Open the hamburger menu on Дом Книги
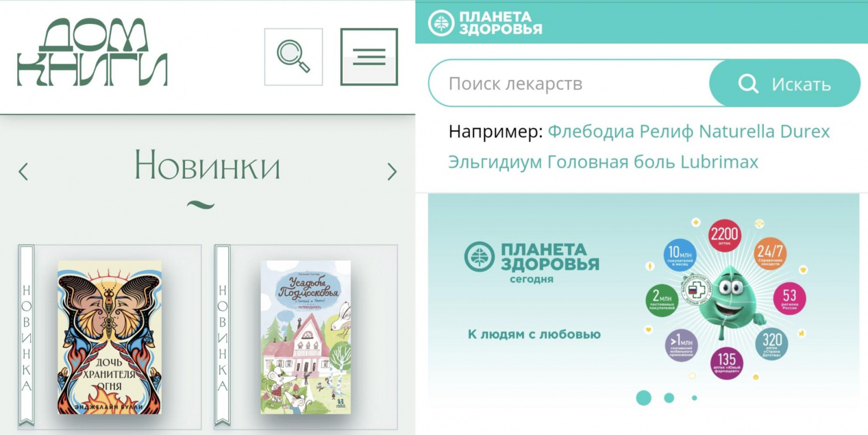Image resolution: width=868 pixels, height=435 pixels. pos(369,57)
